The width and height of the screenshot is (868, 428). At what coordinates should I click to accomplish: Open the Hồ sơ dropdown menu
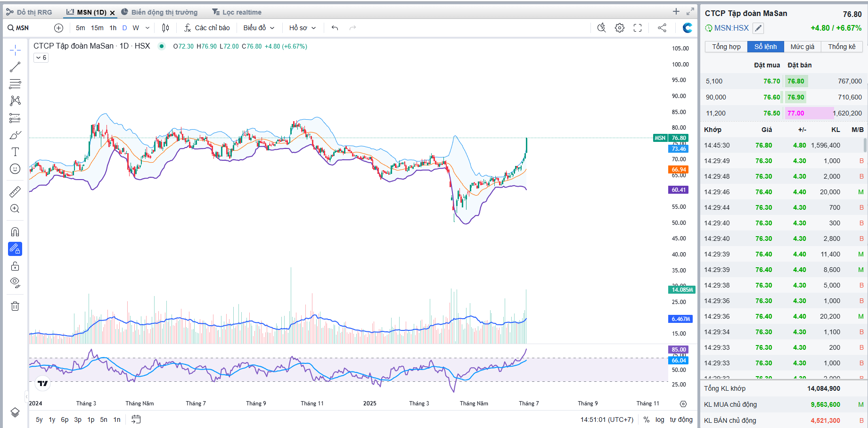[302, 28]
